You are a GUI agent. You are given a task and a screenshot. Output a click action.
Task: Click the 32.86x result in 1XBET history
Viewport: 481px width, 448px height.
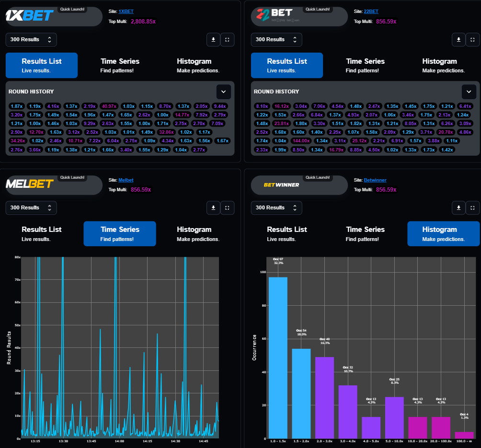tap(167, 132)
